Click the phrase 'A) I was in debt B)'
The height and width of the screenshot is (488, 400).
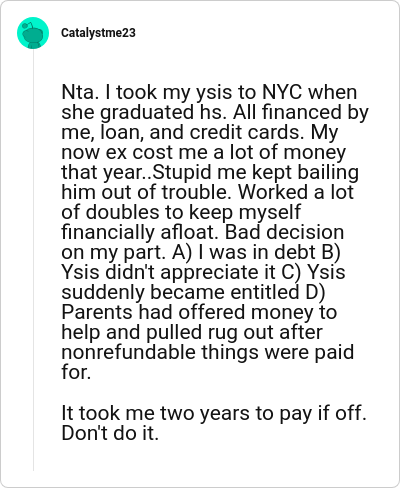coord(256,252)
